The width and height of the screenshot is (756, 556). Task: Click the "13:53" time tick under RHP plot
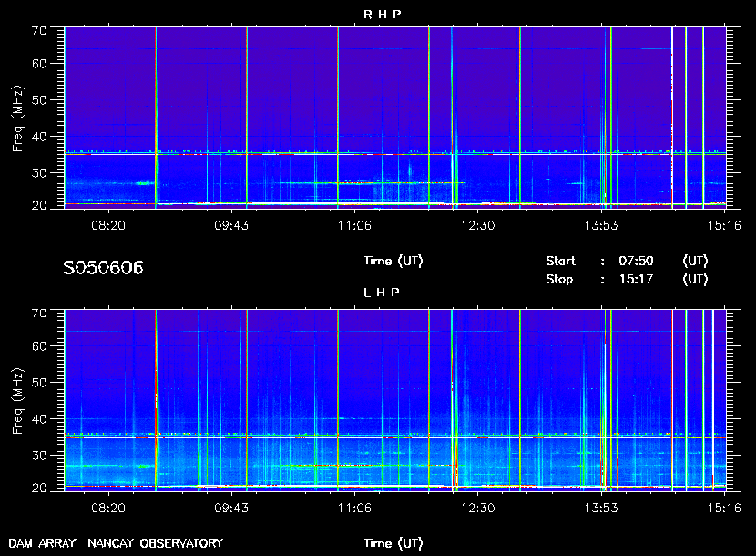pos(601,225)
